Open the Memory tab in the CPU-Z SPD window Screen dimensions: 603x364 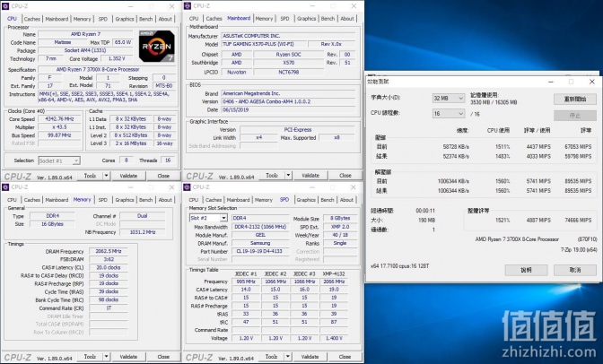coord(264,200)
